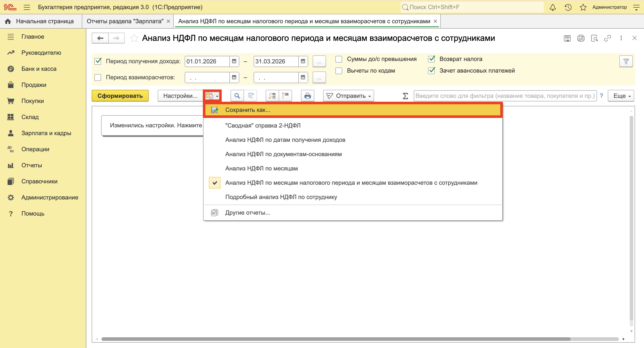Click the favorites star in top bar

pyautogui.click(x=583, y=7)
